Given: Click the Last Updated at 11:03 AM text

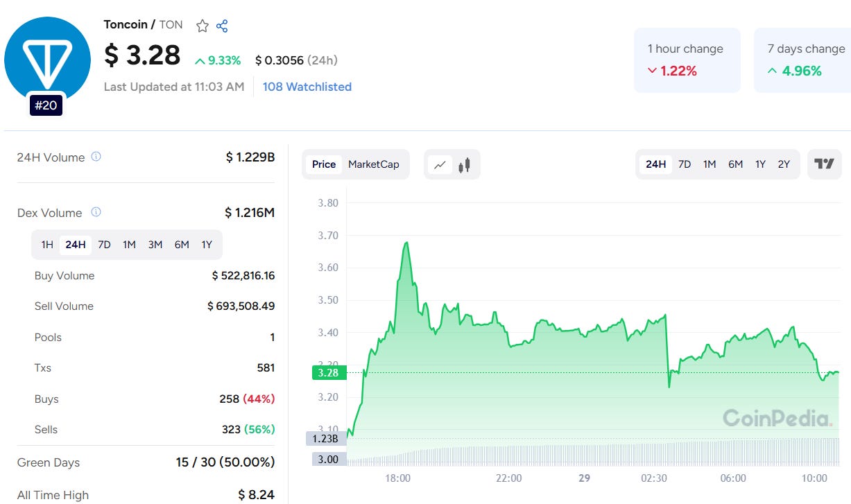Looking at the screenshot, I should [x=174, y=87].
